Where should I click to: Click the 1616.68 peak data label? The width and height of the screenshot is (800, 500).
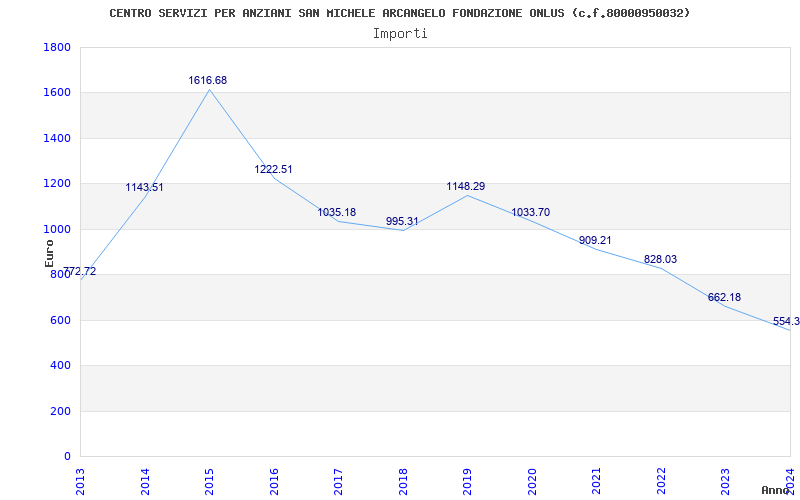[x=208, y=81]
